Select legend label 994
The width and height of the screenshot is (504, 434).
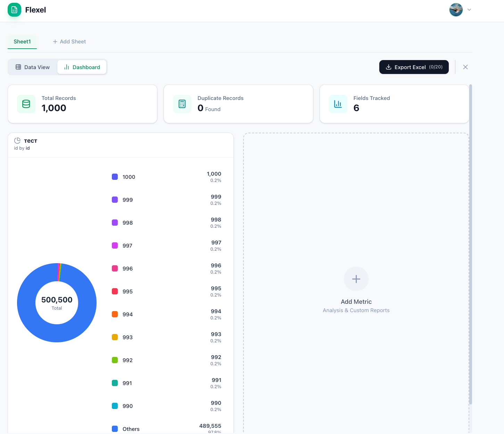(127, 315)
